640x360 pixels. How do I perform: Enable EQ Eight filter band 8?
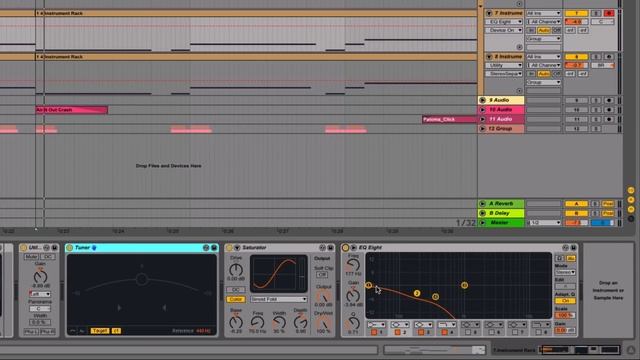(538, 332)
